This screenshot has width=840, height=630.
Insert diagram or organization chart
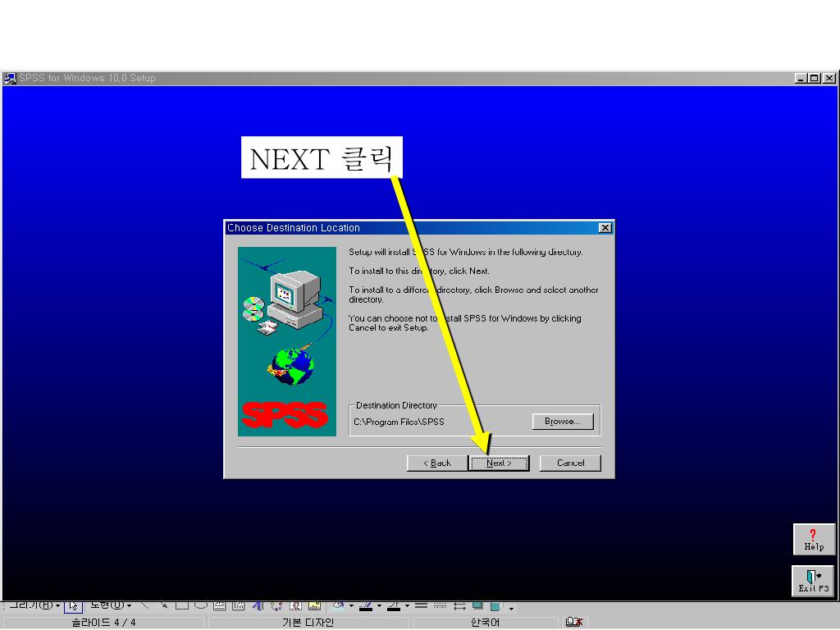pos(276,605)
